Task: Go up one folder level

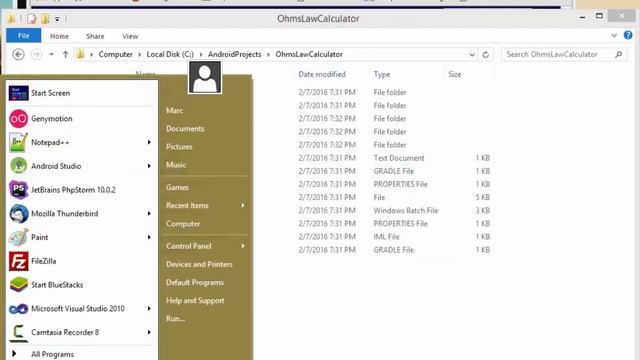Action: tap(65, 54)
